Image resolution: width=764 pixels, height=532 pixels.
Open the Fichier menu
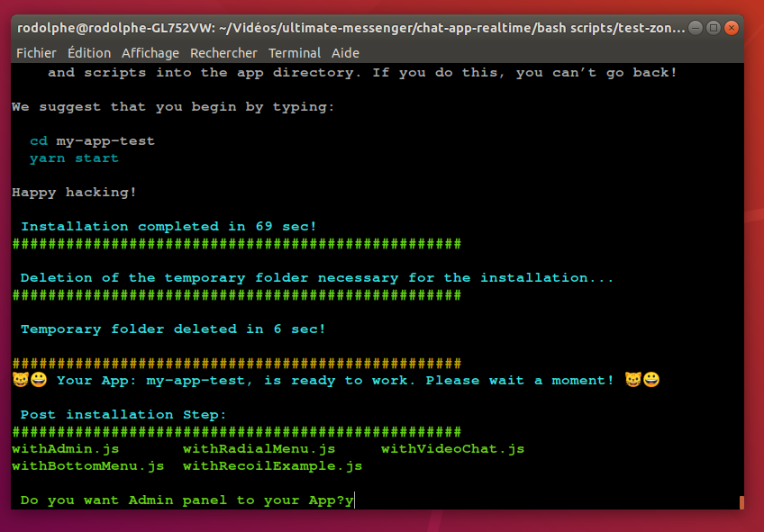pos(36,53)
